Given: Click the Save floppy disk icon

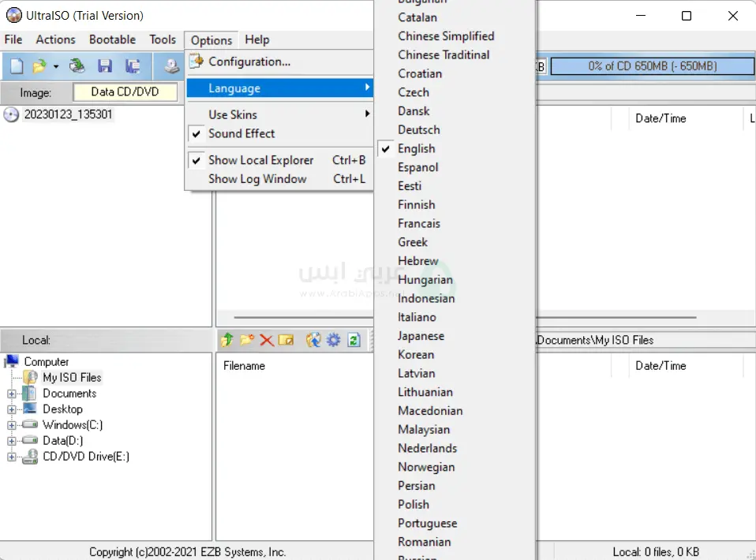Looking at the screenshot, I should pos(105,66).
